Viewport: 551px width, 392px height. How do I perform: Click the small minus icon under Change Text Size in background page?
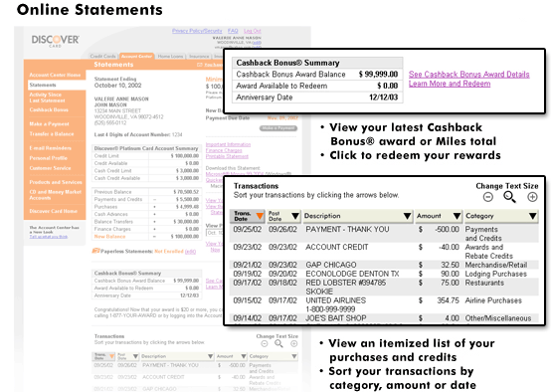point(265,344)
